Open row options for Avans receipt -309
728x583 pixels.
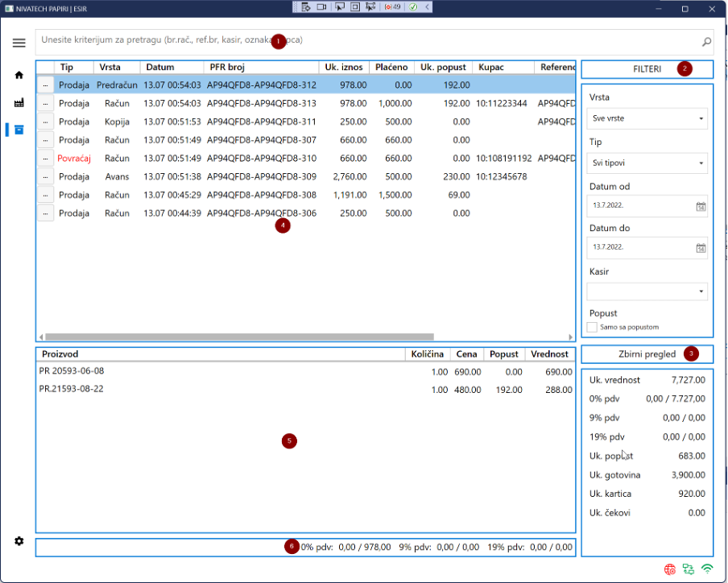[45, 177]
